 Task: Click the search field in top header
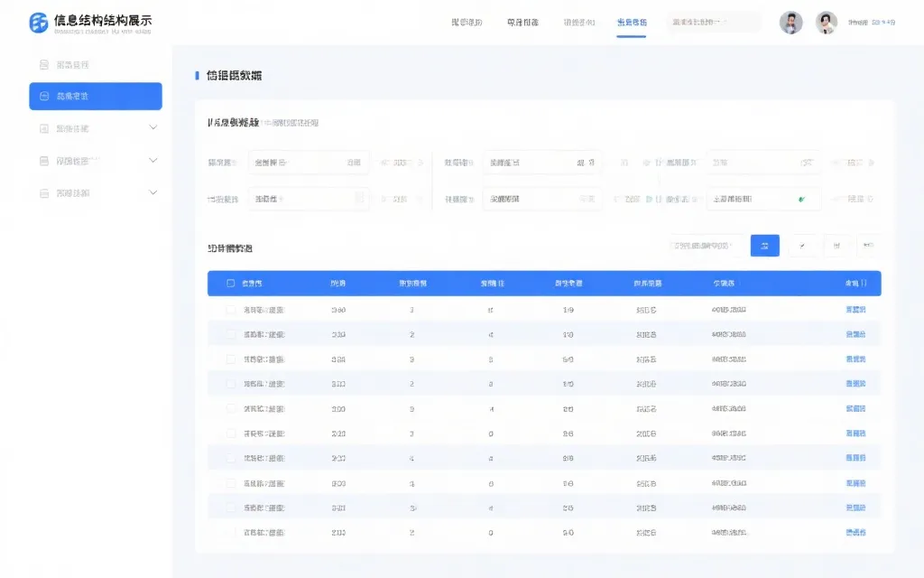pyautogui.click(x=713, y=23)
